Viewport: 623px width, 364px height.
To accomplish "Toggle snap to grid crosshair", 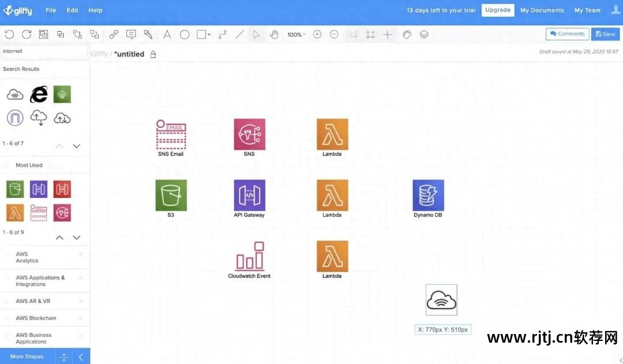I will [388, 35].
